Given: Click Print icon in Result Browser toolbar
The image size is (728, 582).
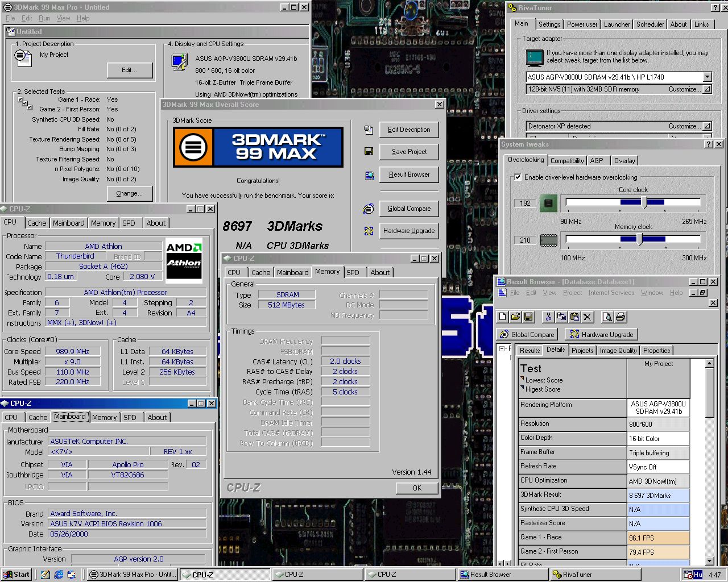Looking at the screenshot, I should 621,317.
